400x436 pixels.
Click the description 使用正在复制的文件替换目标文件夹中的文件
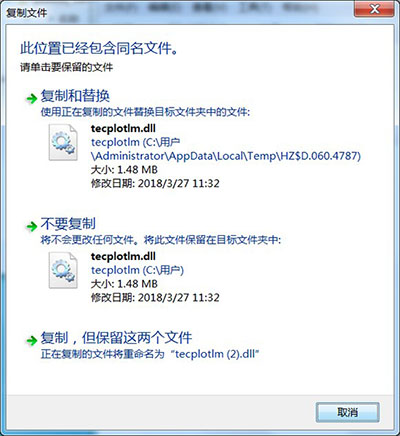click(x=145, y=112)
